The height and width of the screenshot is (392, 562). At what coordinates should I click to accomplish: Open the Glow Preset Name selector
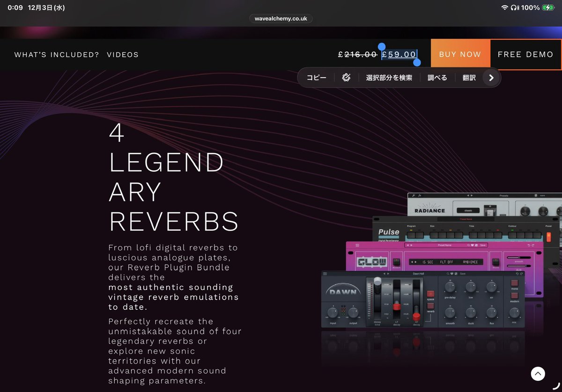pyautogui.click(x=444, y=245)
